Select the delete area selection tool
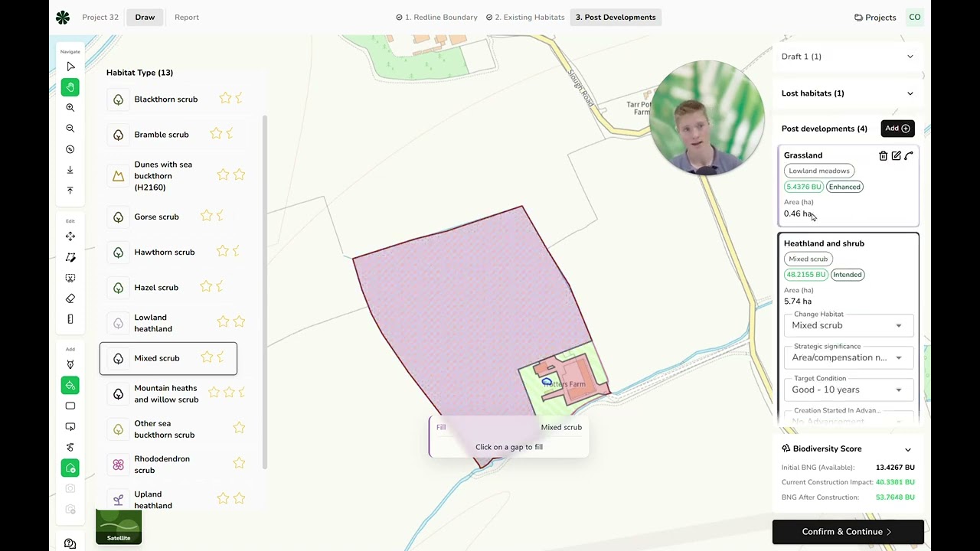Screen dimensions: 980x551 (70, 278)
